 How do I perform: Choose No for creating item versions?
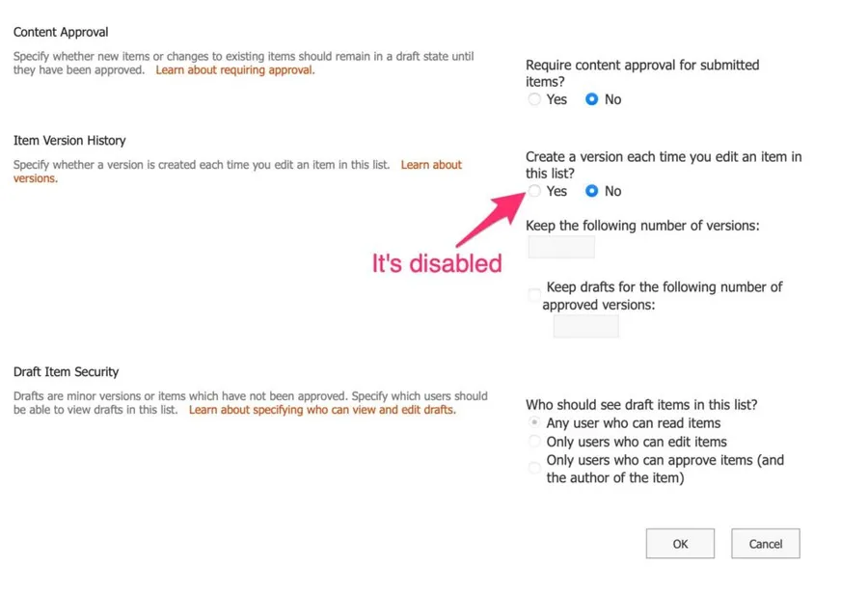pos(592,191)
